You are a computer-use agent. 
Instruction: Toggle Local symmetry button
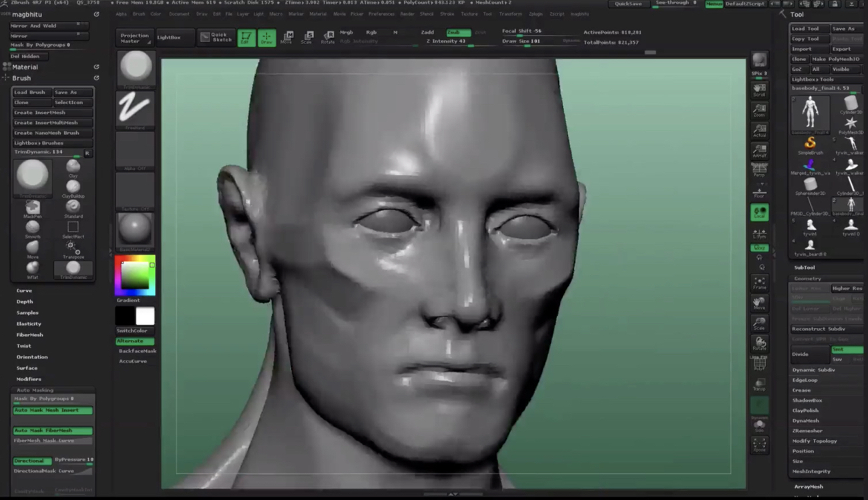coord(759,213)
